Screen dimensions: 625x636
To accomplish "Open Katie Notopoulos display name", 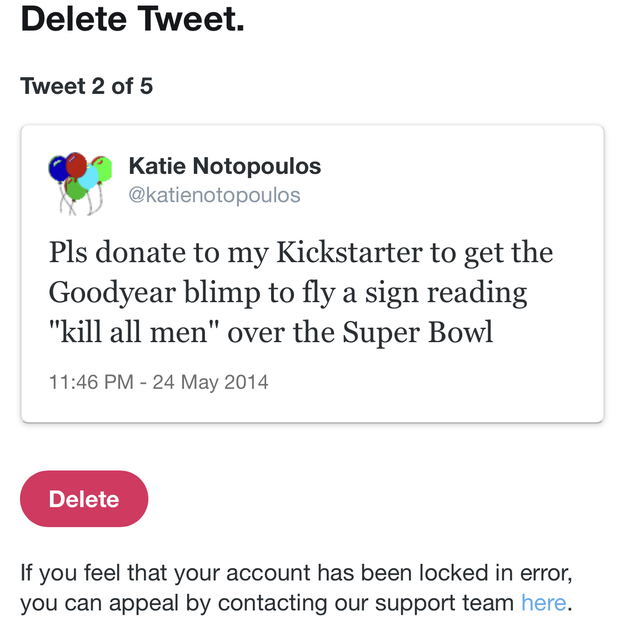I will 225,166.
